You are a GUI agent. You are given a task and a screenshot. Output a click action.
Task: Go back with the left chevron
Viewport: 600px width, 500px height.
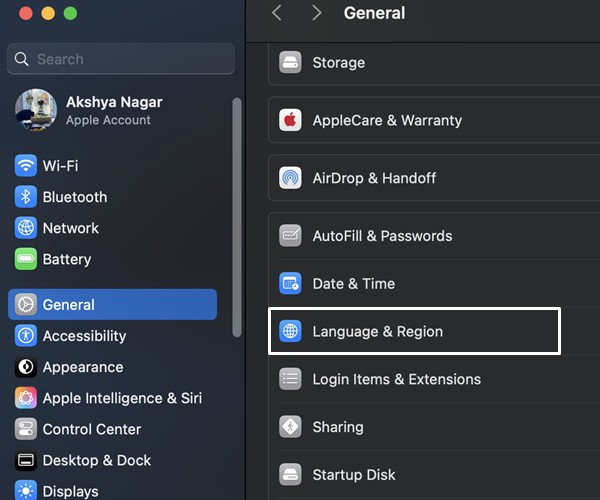click(277, 13)
